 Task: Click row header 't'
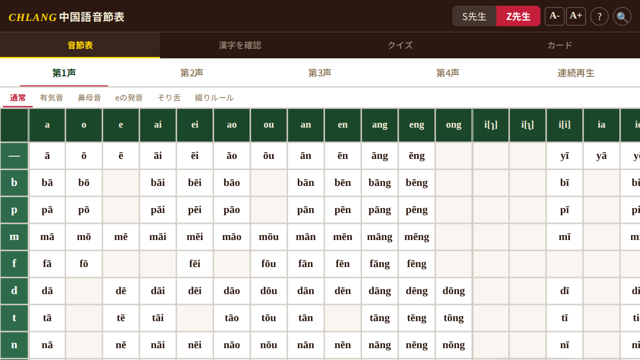click(14, 318)
